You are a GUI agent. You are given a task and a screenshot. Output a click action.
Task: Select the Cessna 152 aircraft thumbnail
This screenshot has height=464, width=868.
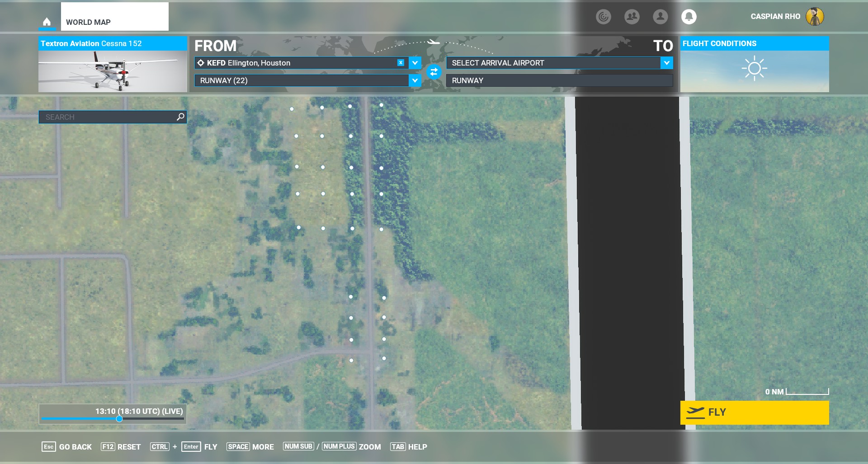pos(113,71)
